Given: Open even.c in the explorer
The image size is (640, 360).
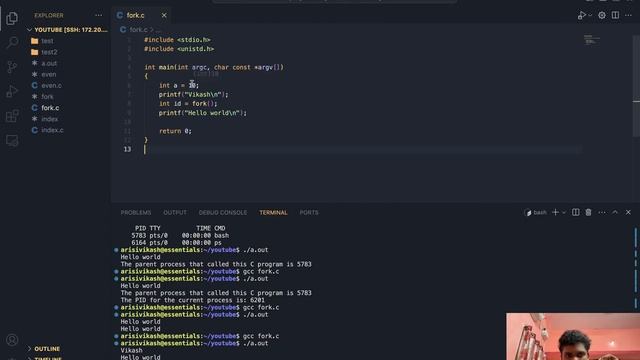Looking at the screenshot, I should coord(51,85).
